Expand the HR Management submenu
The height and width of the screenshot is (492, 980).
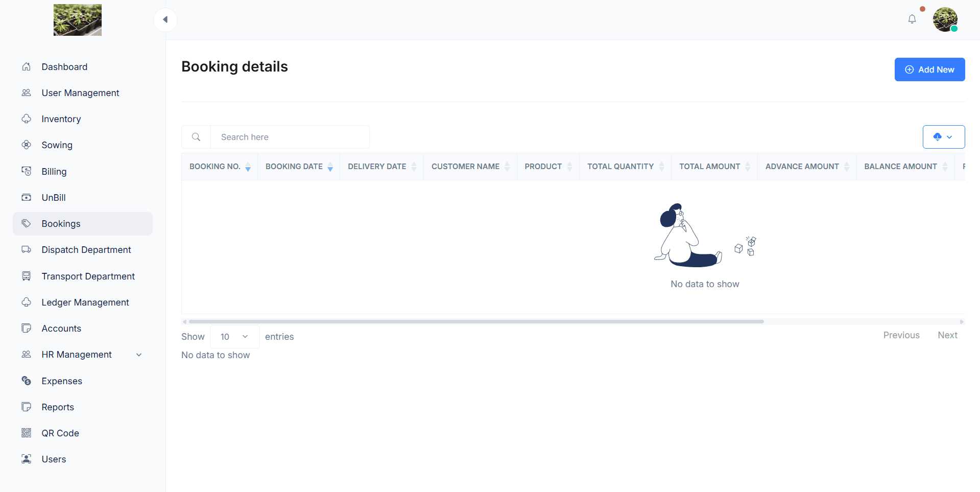click(x=139, y=355)
